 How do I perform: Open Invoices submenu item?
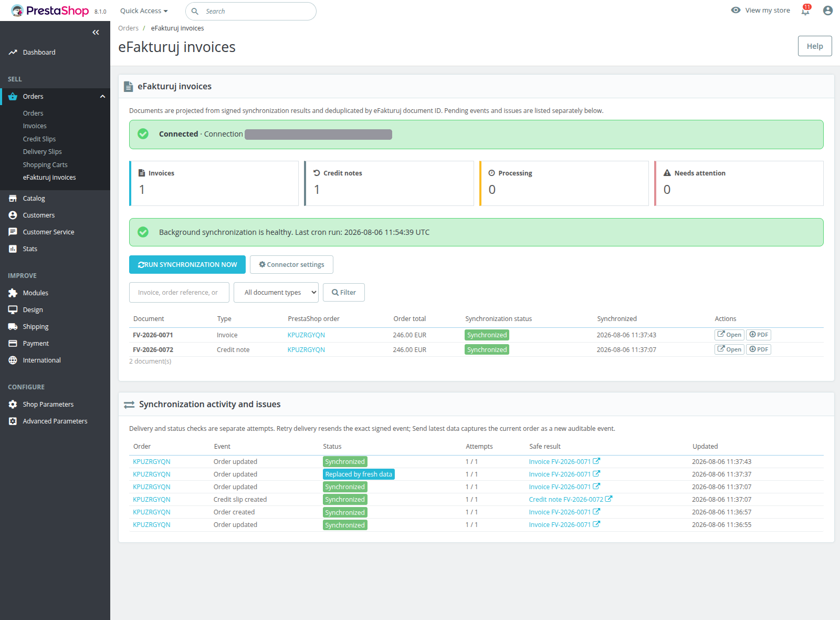click(x=35, y=126)
